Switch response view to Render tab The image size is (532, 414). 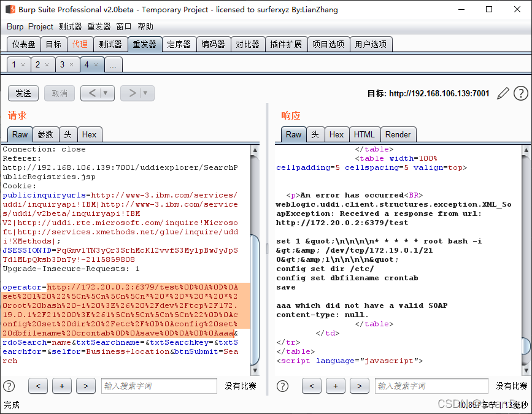398,134
